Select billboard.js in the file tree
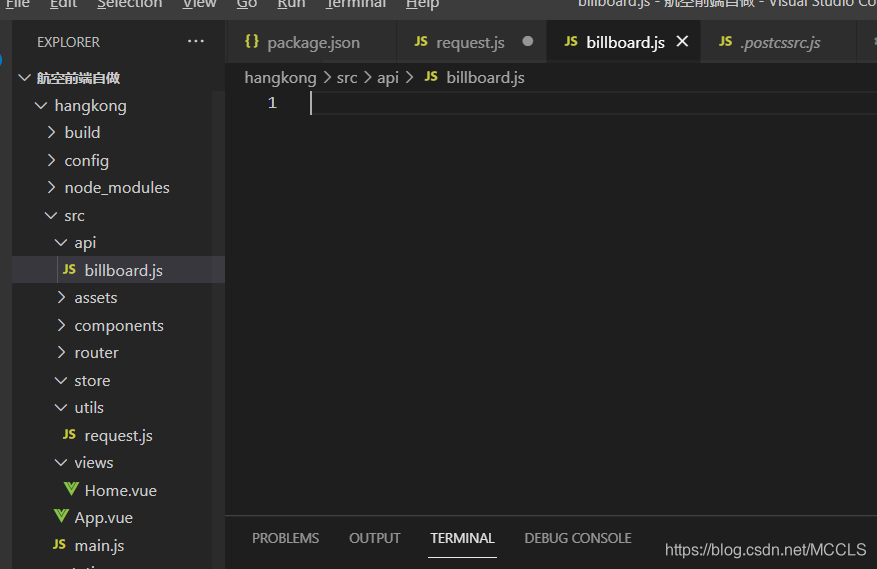The width and height of the screenshot is (877, 569). [119, 270]
